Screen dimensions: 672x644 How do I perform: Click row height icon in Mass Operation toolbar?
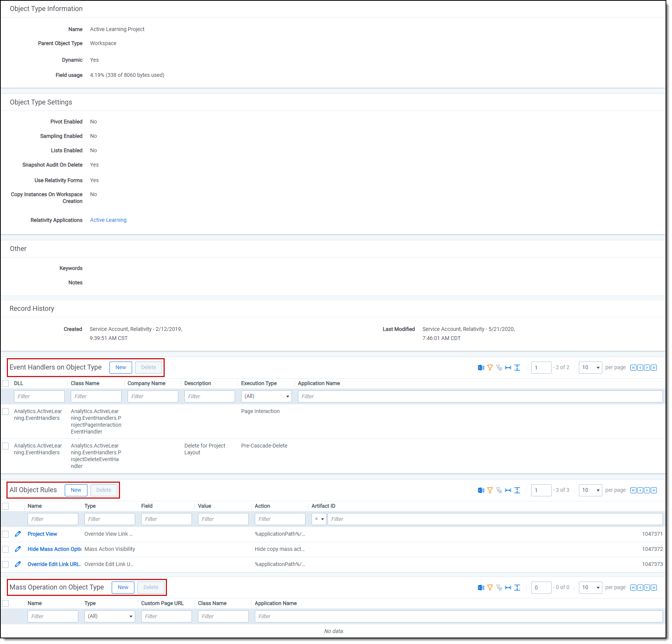[517, 588]
